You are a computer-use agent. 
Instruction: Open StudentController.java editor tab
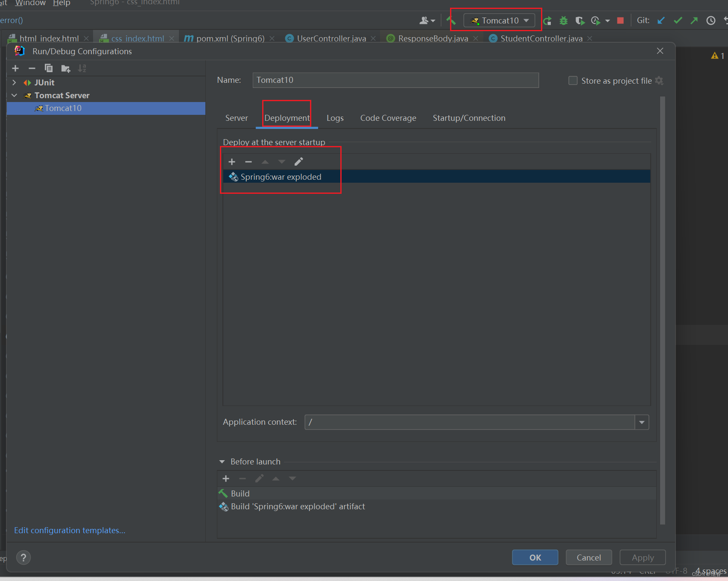[541, 38]
